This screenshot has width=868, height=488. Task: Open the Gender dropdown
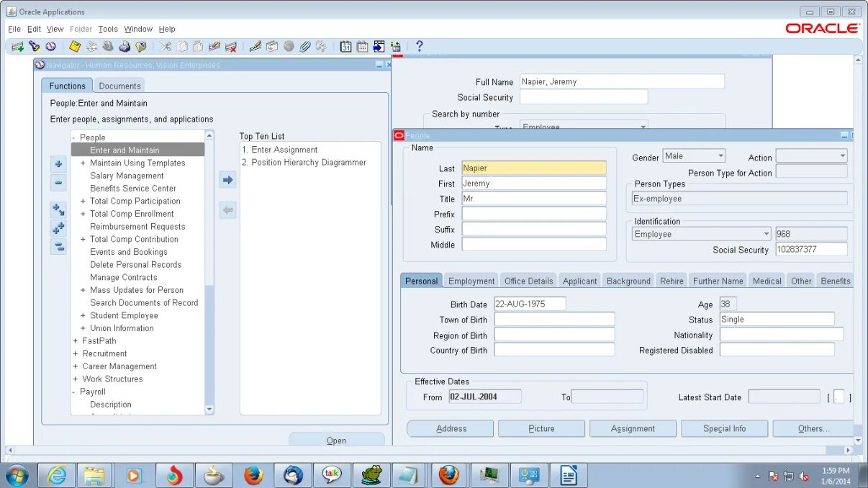click(x=720, y=155)
